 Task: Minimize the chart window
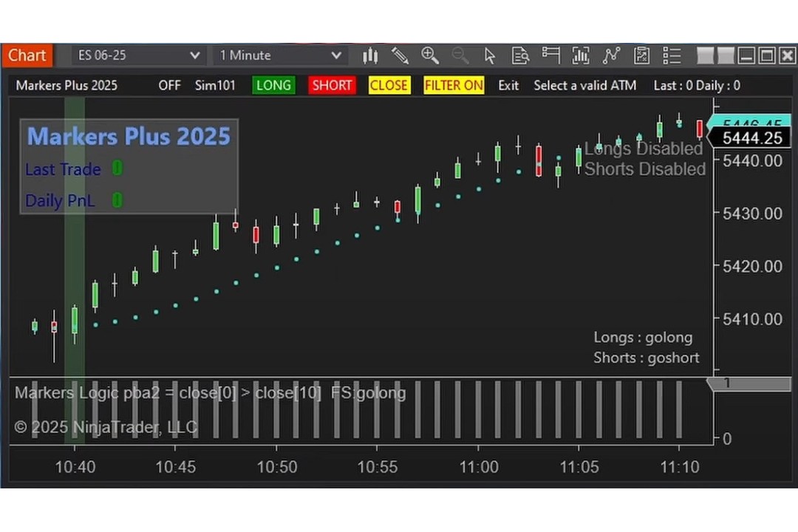point(746,55)
